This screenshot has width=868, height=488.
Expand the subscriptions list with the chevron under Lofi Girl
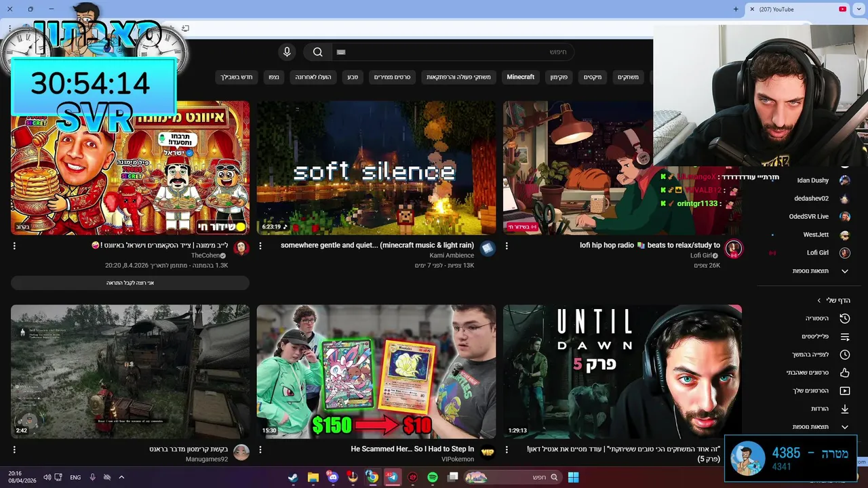(845, 271)
